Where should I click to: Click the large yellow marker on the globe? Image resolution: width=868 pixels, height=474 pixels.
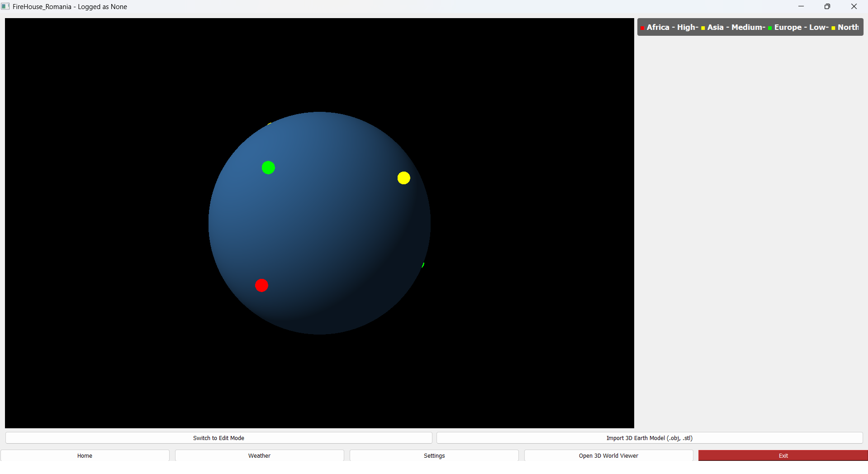coord(403,178)
